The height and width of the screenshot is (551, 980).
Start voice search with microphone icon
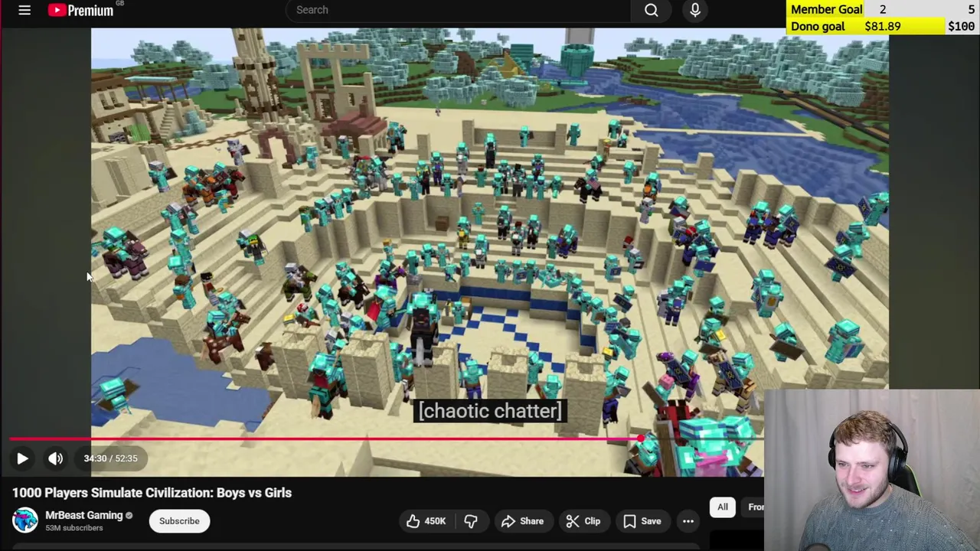point(695,10)
